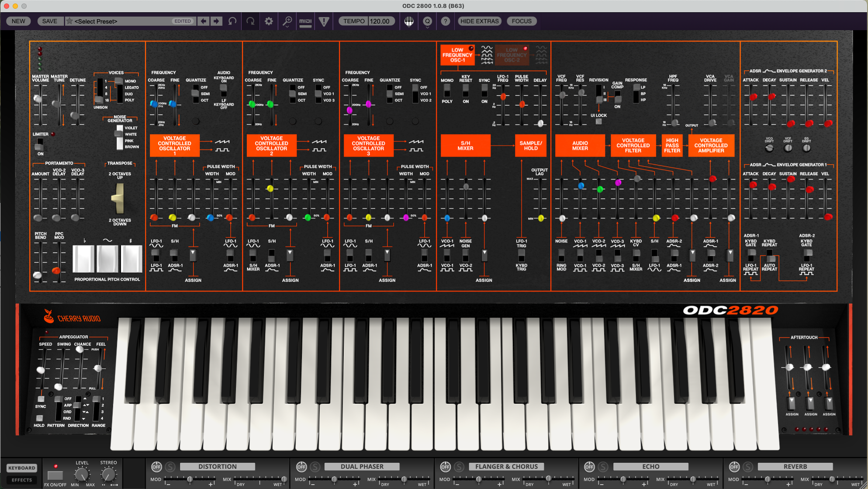Click the Voltage Controlled Filter label
Screen dimensions: 868x489
[x=633, y=146]
